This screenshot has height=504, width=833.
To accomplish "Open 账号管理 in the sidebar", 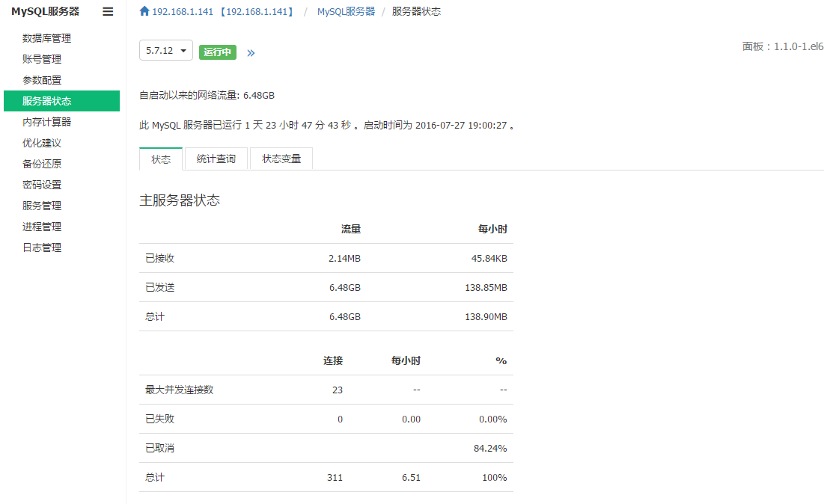I will click(x=42, y=59).
